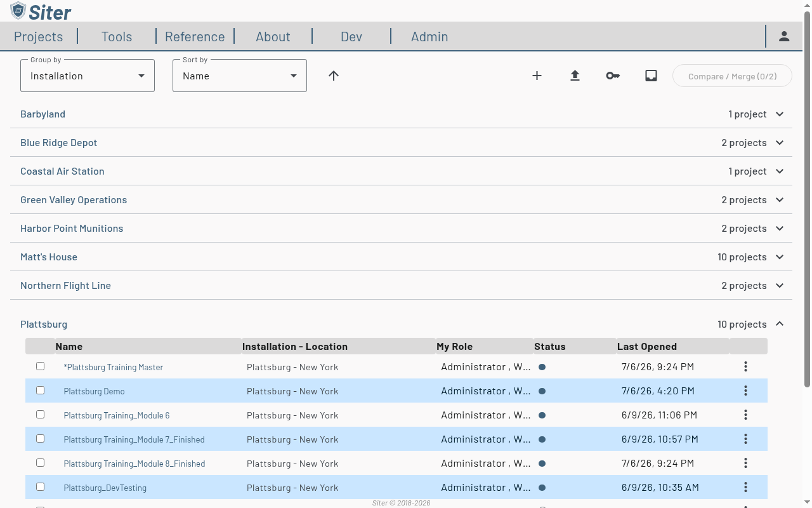The image size is (812, 508).
Task: Open the Plattsburg Demo project link
Action: (94, 391)
